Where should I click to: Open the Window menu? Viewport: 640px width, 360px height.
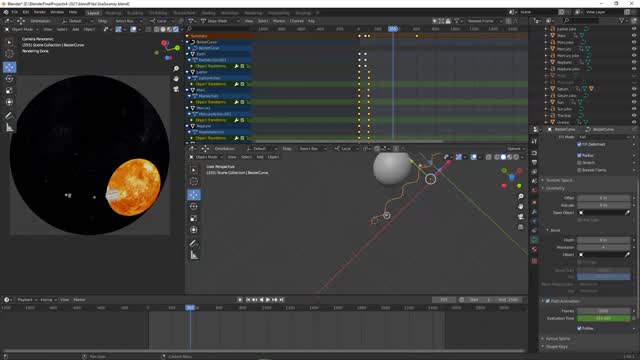pos(57,12)
